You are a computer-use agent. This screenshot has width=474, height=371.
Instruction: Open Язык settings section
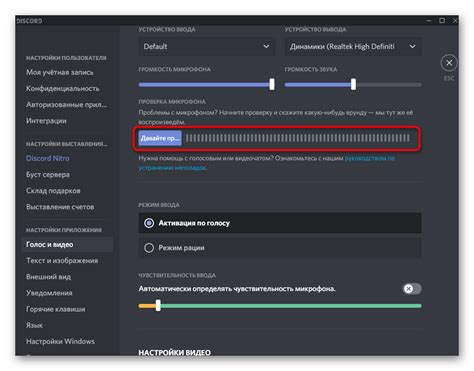tap(35, 325)
